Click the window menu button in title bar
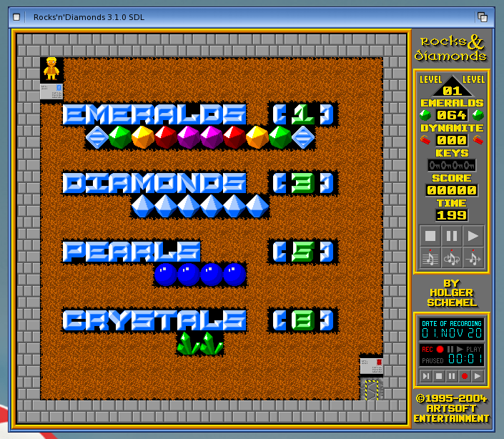Image resolution: width=504 pixels, height=439 pixels. pyautogui.click(x=16, y=16)
